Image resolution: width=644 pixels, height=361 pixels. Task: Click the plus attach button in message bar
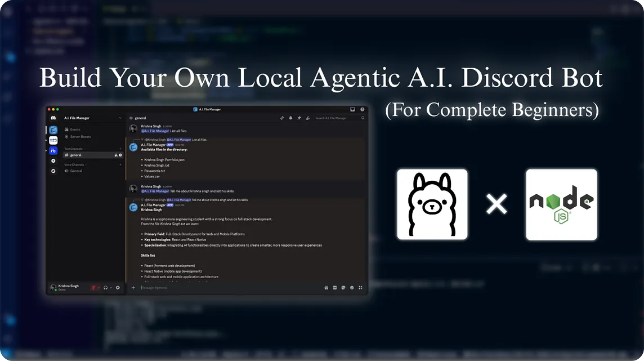coord(133,287)
